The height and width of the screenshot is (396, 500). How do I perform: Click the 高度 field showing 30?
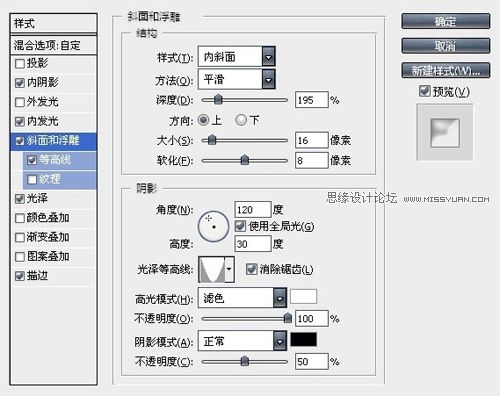253,244
